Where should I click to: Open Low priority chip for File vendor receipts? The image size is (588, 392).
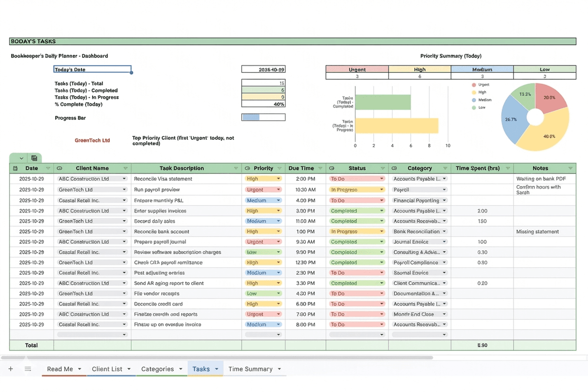(x=263, y=293)
